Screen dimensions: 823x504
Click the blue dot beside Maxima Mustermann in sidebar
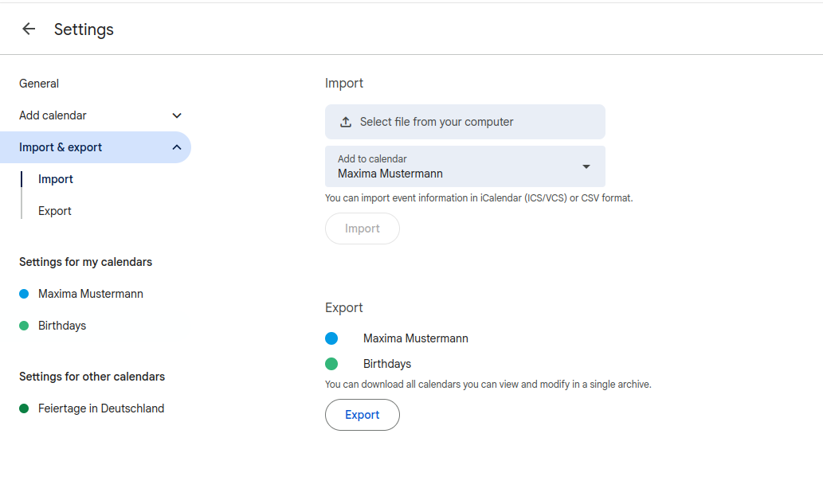pos(24,294)
